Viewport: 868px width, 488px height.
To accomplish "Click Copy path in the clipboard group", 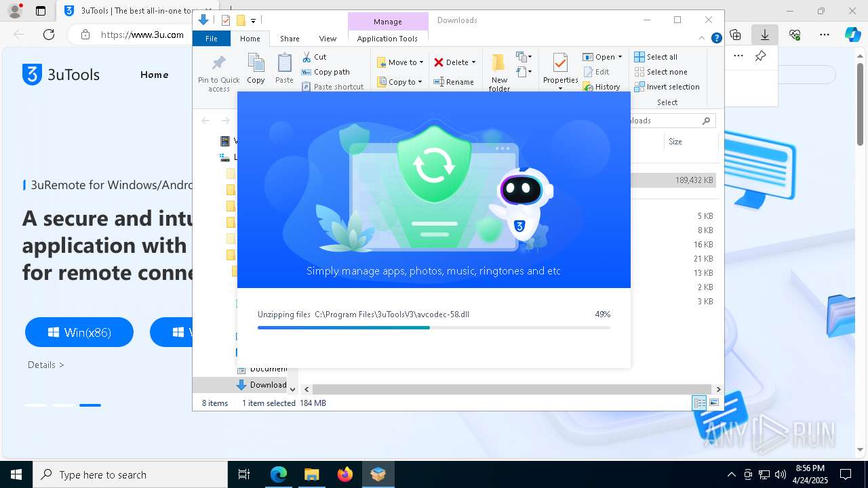I will (325, 72).
